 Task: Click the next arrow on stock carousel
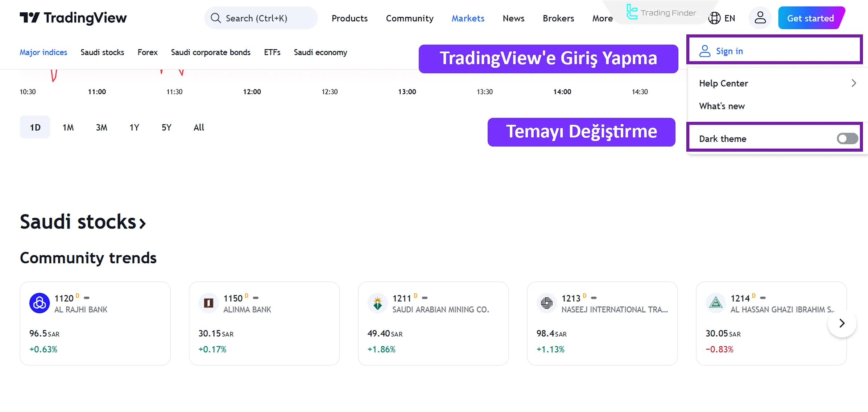tap(842, 323)
